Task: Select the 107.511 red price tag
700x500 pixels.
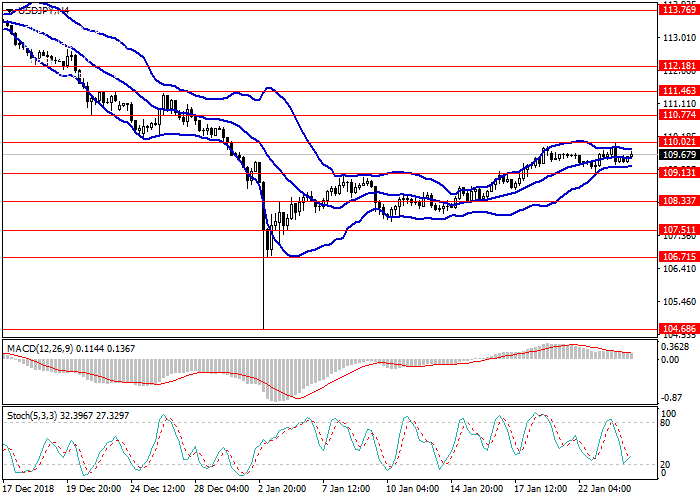Action: pyautogui.click(x=679, y=230)
